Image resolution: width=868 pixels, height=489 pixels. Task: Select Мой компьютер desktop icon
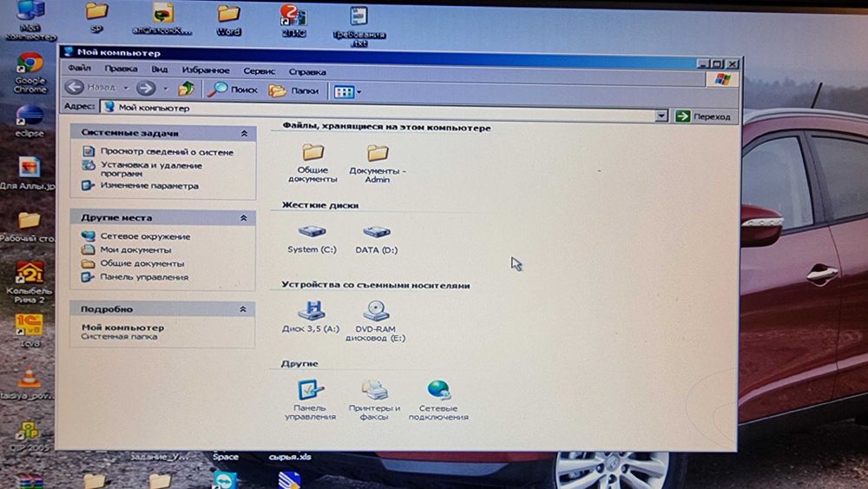coord(30,21)
